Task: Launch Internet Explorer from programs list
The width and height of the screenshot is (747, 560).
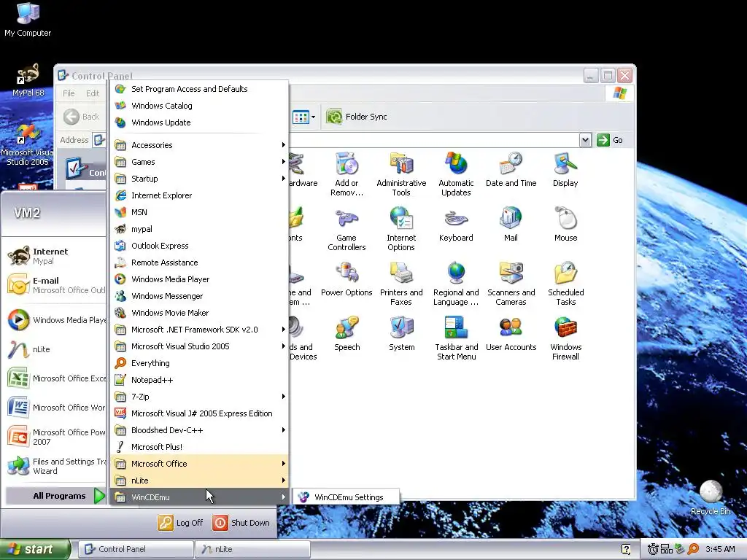Action: [x=199, y=195]
